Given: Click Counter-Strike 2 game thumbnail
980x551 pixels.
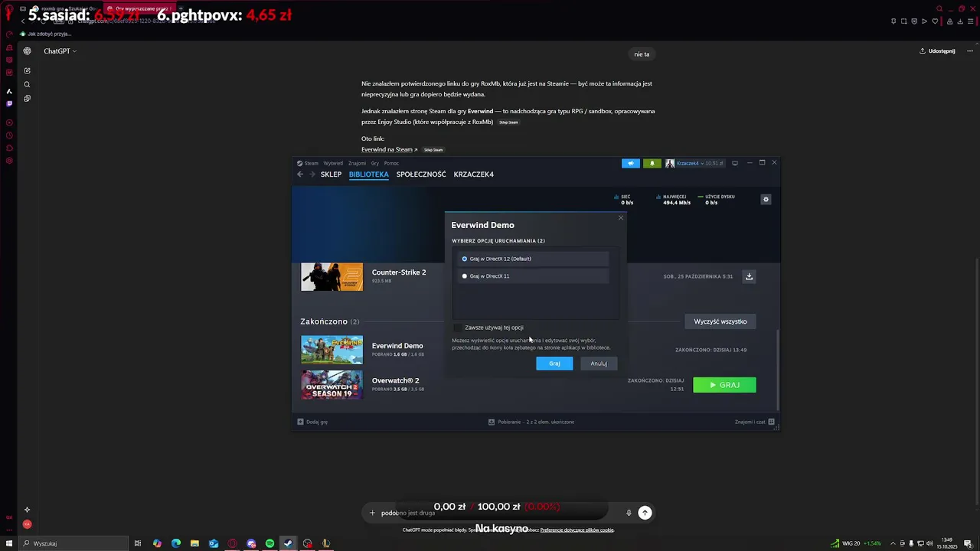Looking at the screenshot, I should point(332,277).
